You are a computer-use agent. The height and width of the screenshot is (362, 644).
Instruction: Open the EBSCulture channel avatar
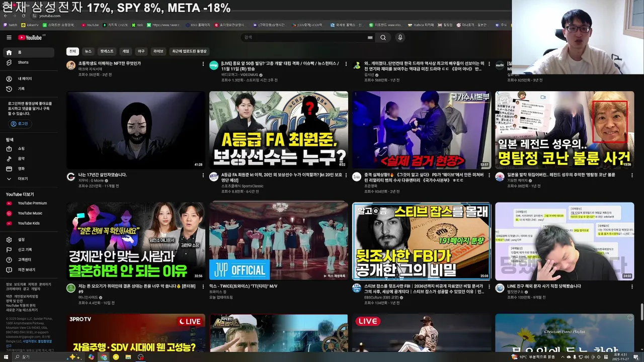(357, 288)
